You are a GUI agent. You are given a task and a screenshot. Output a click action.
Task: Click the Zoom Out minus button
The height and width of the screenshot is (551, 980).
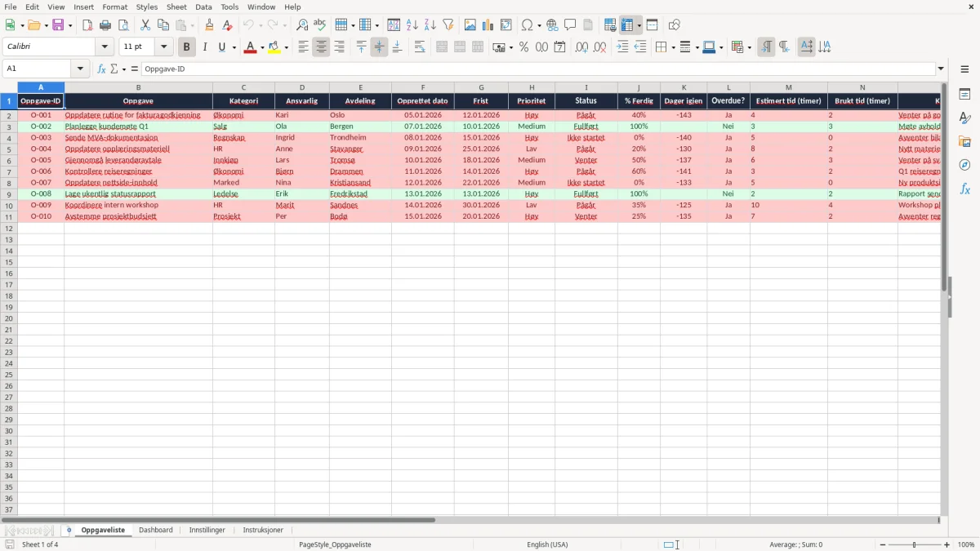point(883,544)
